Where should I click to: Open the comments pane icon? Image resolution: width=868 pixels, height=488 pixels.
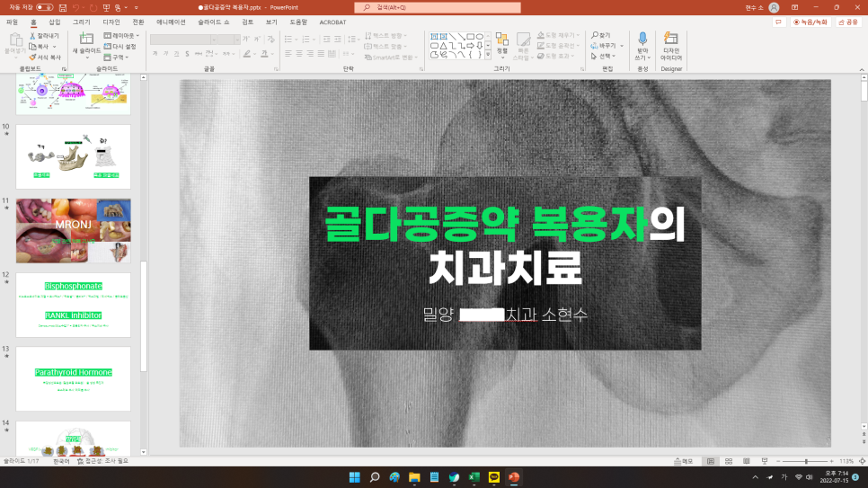[778, 22]
